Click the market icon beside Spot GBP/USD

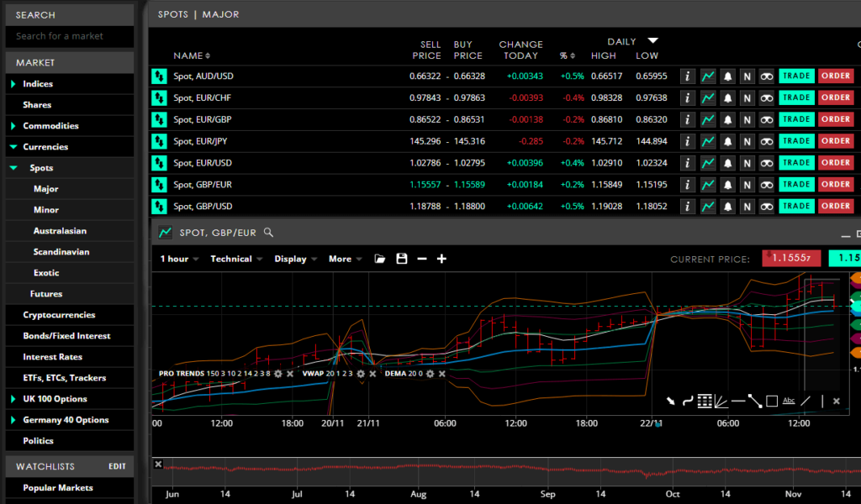[x=159, y=206]
